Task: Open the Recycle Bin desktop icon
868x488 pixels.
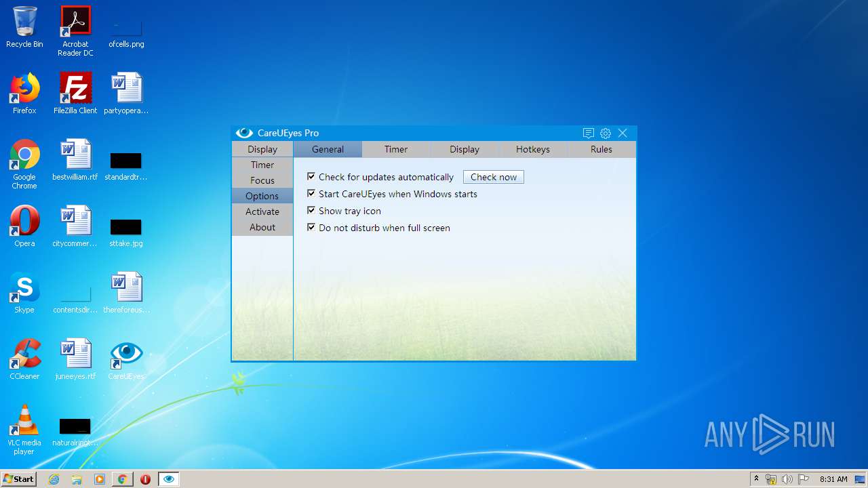Action: (x=24, y=27)
